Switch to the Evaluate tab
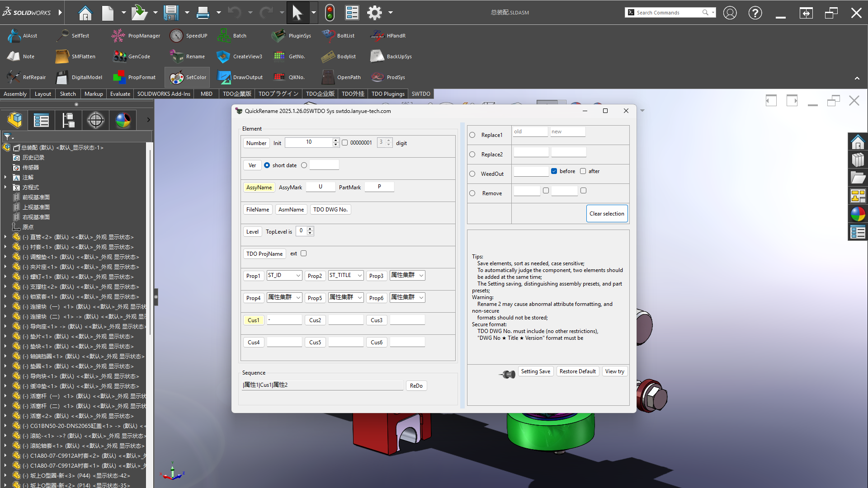Viewport: 868px width, 488px height. [x=120, y=94]
